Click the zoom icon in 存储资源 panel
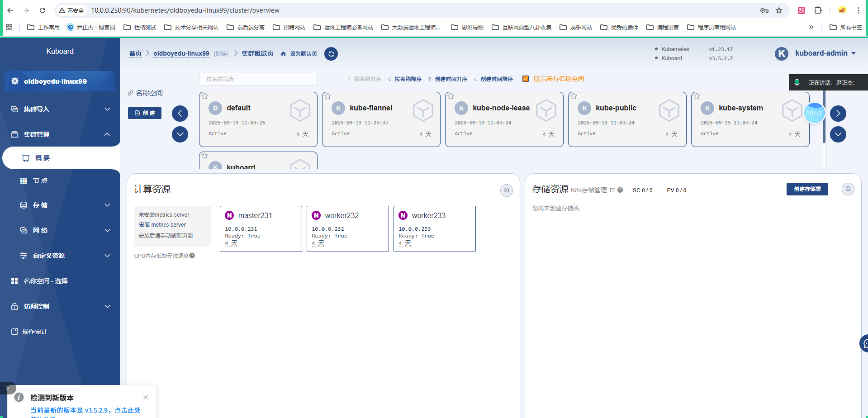The width and height of the screenshot is (868, 418). pos(848,189)
